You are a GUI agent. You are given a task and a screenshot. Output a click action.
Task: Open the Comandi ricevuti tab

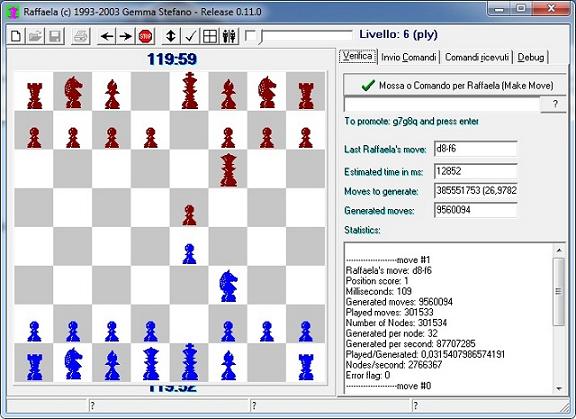tap(476, 57)
